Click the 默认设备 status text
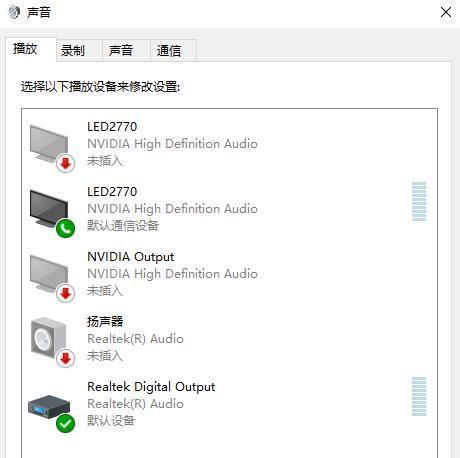This screenshot has width=460, height=458. (x=111, y=421)
